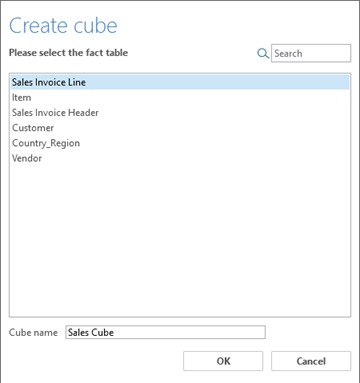The image size is (360, 383).
Task: Choose Vendor from the table list
Action: (180, 158)
